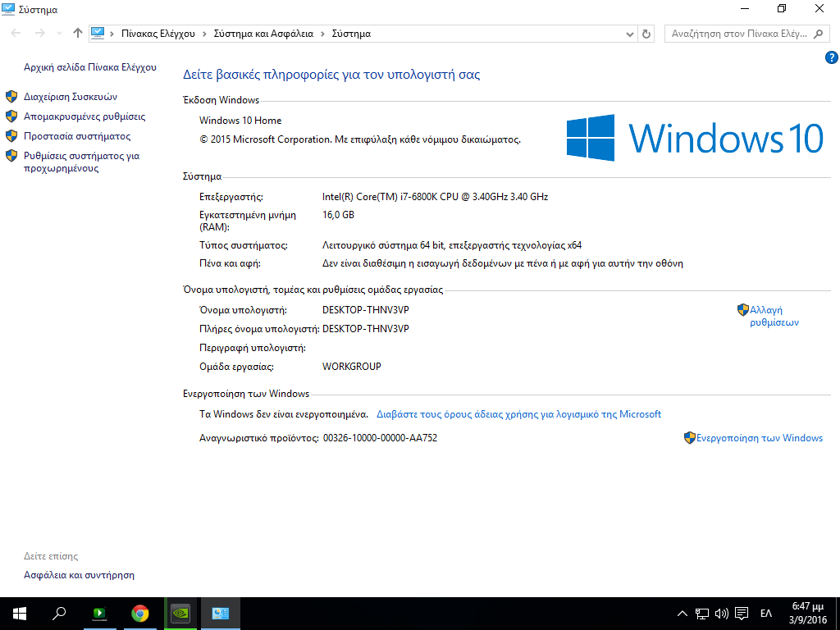Open recent locations dropdown arrow
Viewport: 840px width, 630px height.
(x=59, y=33)
